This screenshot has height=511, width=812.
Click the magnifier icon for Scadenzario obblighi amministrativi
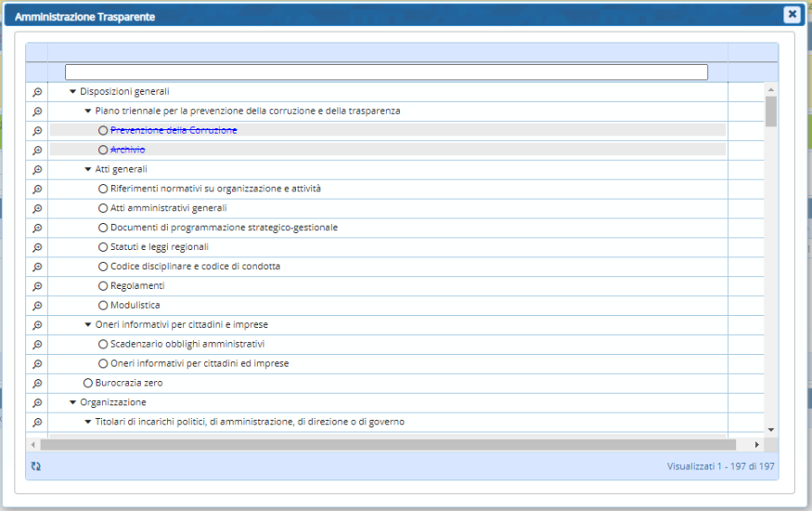click(x=37, y=345)
